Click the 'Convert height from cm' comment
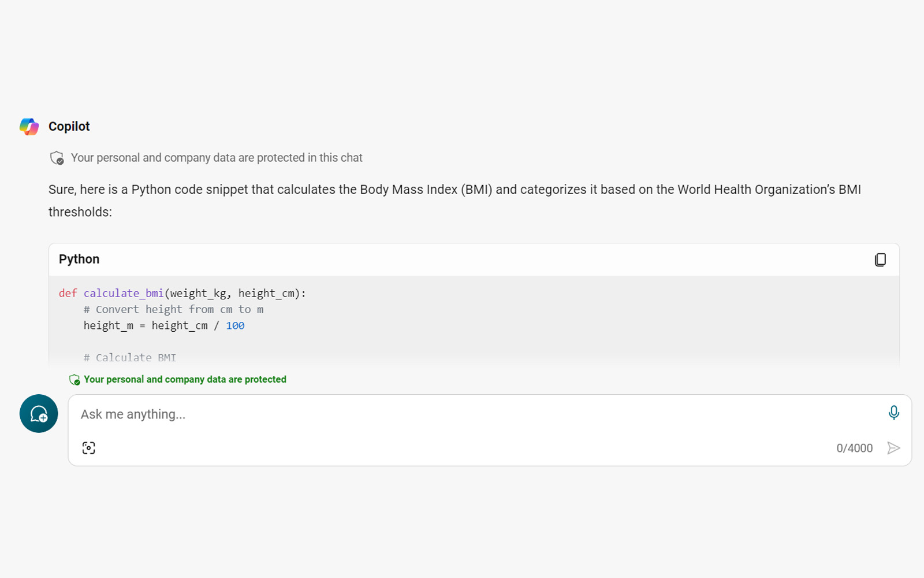 click(x=173, y=309)
